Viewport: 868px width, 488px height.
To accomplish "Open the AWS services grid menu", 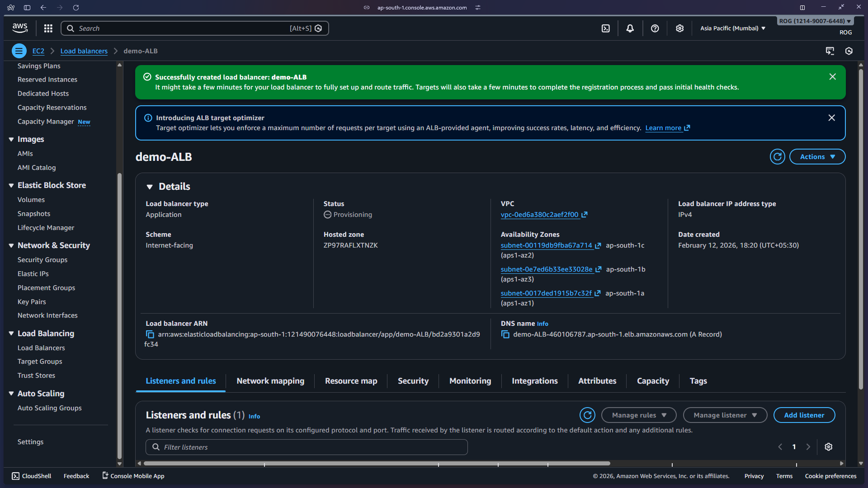I will coord(48,28).
